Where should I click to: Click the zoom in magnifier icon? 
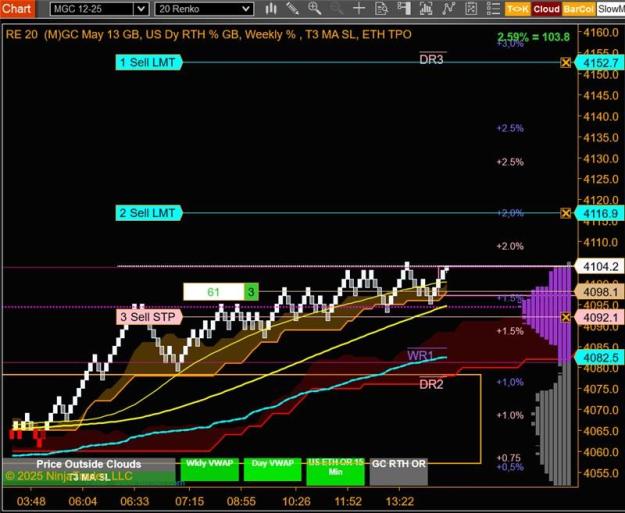point(315,9)
